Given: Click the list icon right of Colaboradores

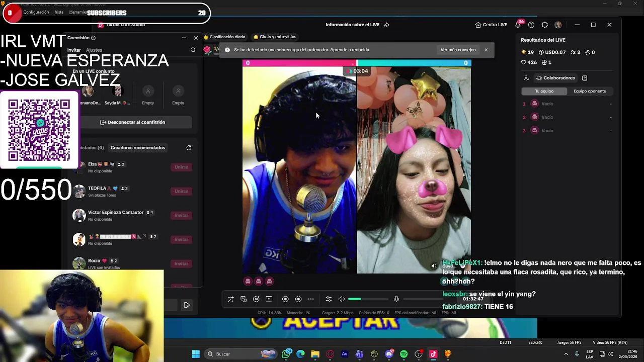Looking at the screenshot, I should 585,78.
